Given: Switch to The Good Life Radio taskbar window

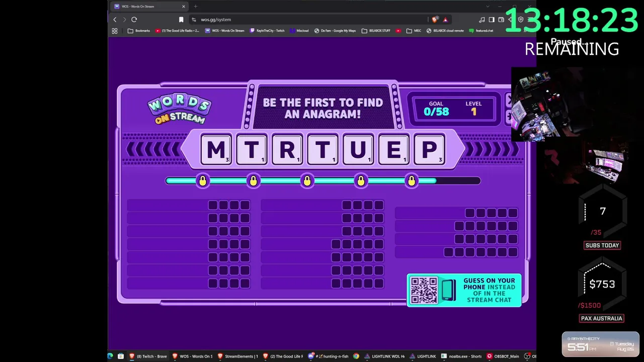Looking at the screenshot, I should (283, 356).
